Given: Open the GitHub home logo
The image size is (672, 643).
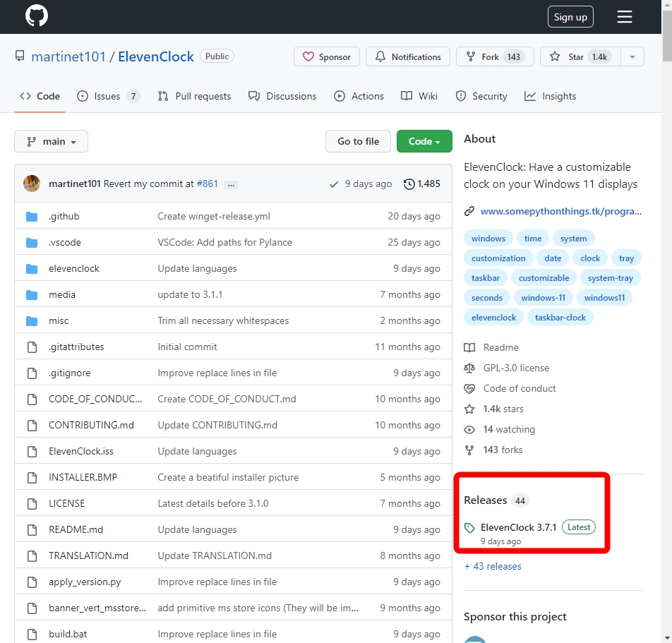Looking at the screenshot, I should pyautogui.click(x=37, y=16).
